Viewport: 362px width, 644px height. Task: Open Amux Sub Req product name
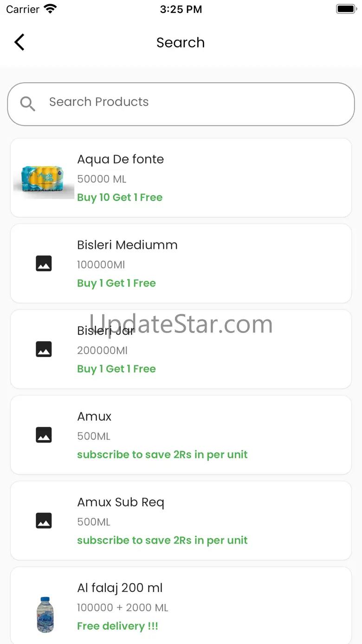click(121, 502)
